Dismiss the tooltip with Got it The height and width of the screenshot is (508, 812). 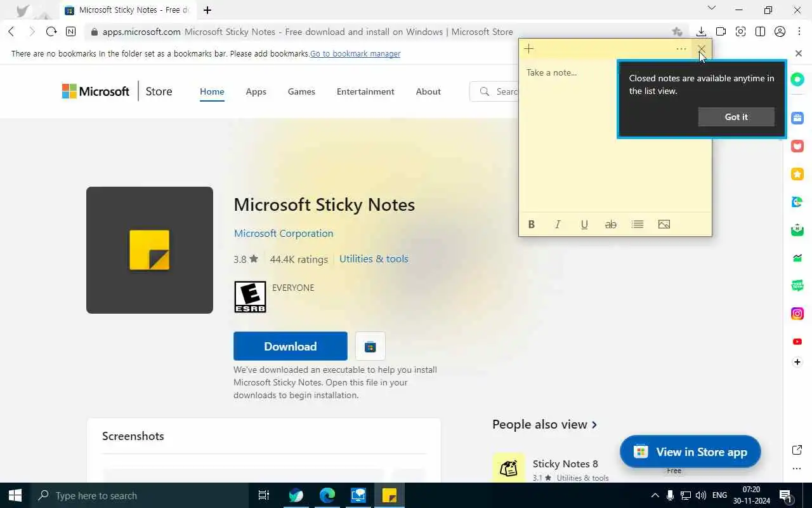pos(737,117)
